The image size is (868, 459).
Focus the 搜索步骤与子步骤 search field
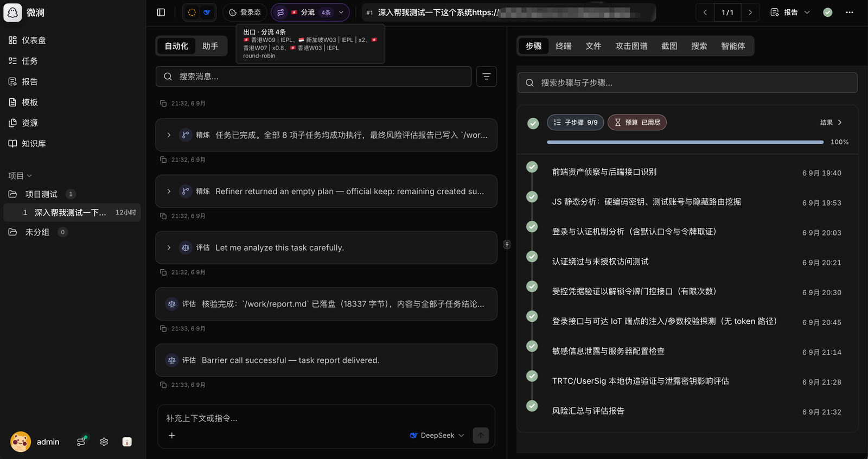(687, 83)
